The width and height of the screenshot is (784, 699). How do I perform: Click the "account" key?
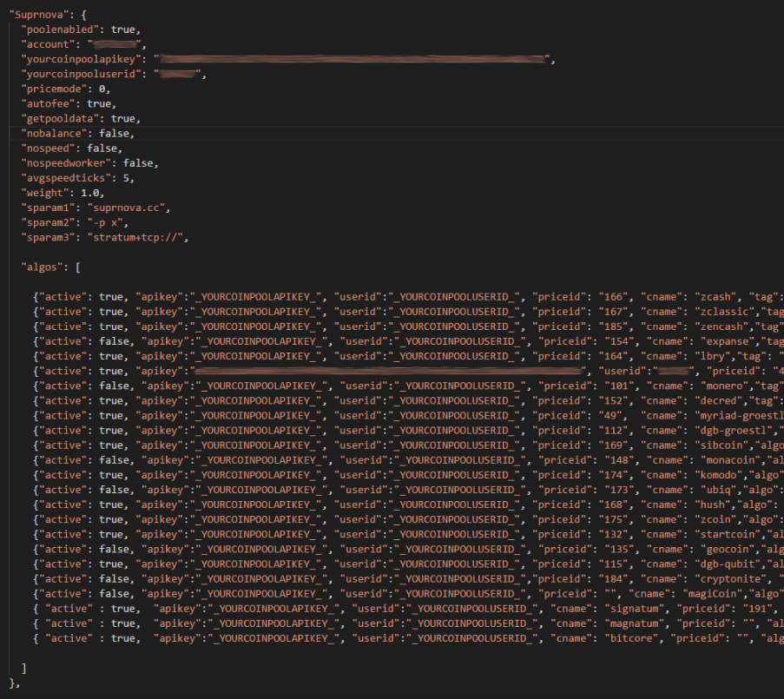tap(48, 44)
